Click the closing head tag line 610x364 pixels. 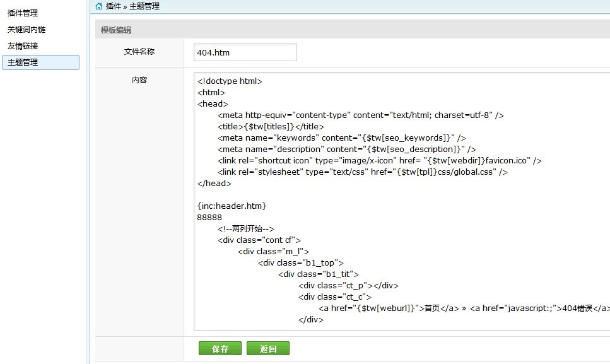(x=214, y=183)
